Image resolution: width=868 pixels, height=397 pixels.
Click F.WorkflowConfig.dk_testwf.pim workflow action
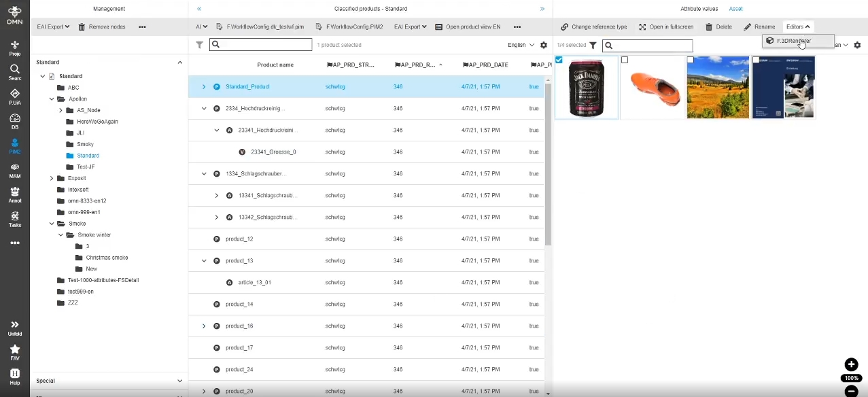coord(260,27)
